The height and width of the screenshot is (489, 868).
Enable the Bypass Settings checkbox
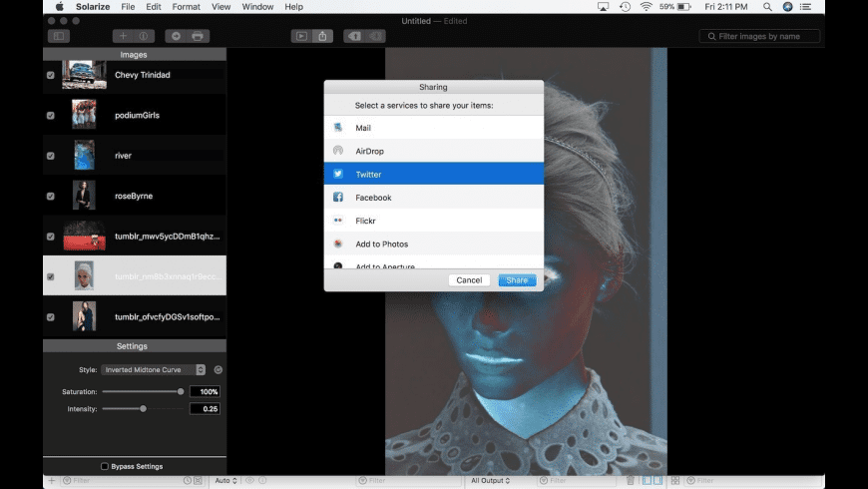pos(105,466)
